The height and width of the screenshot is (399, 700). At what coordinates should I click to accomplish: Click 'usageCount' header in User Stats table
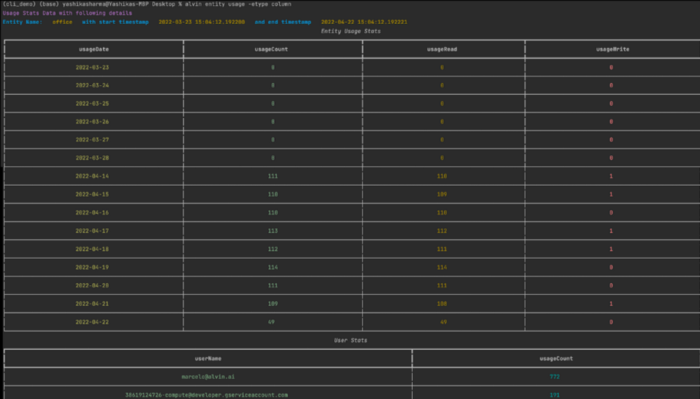tap(556, 359)
